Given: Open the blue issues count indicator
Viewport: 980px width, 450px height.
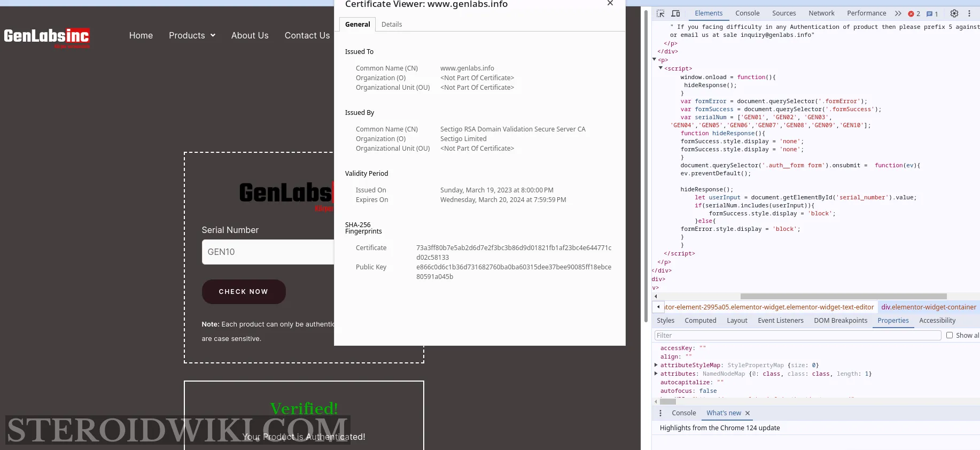Looking at the screenshot, I should coord(932,14).
